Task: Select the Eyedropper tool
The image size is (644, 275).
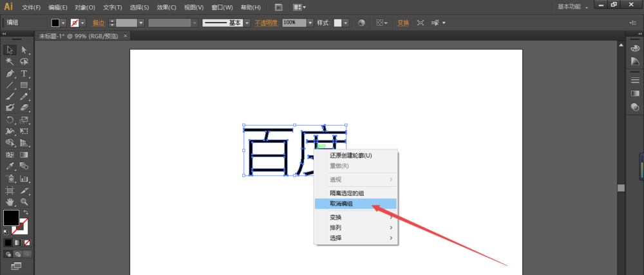Action: [x=10, y=166]
